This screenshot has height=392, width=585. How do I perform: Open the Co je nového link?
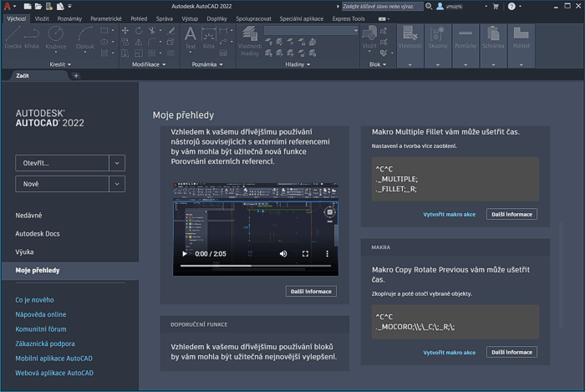pyautogui.click(x=34, y=300)
